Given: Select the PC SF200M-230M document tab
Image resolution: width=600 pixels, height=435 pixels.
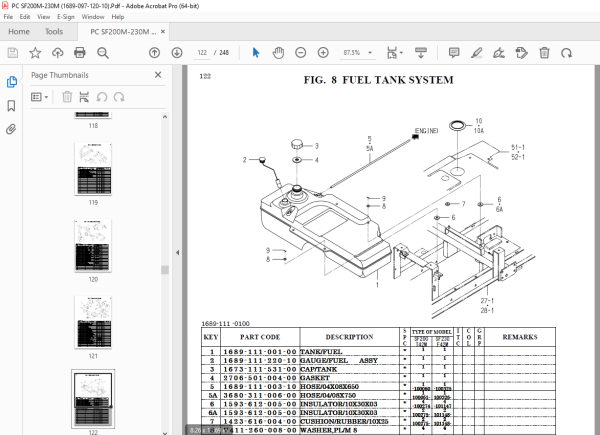Looking at the screenshot, I should pyautogui.click(x=123, y=32).
